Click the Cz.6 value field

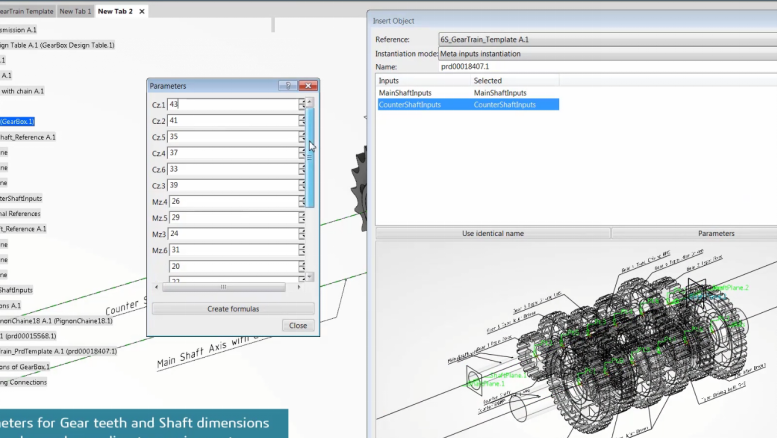click(233, 169)
